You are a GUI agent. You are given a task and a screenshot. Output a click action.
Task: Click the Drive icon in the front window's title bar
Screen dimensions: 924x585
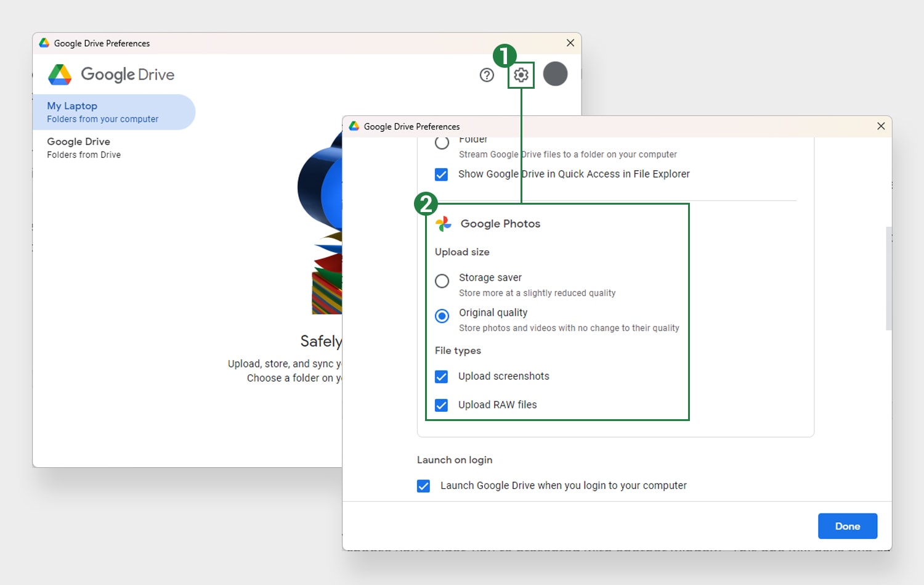[354, 126]
